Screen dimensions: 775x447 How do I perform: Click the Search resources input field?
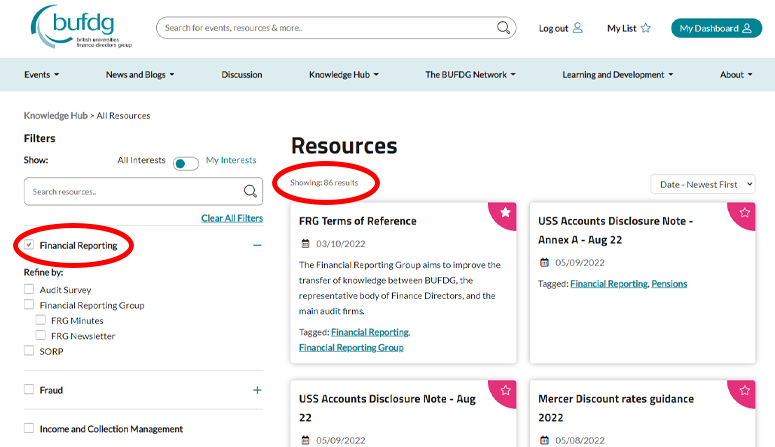click(132, 191)
